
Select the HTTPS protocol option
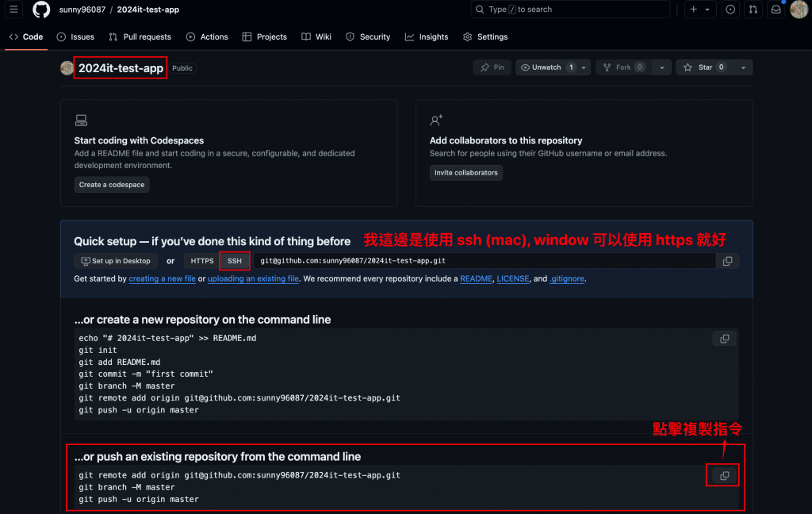(x=202, y=261)
